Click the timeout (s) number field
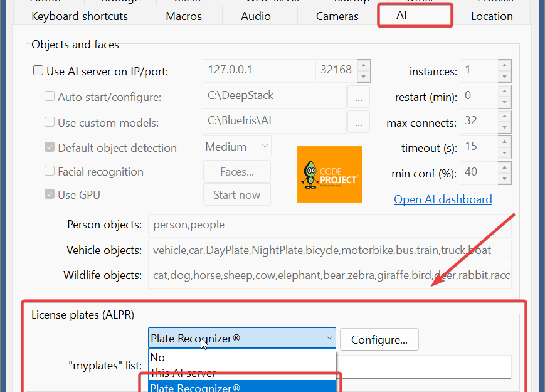 click(x=479, y=147)
